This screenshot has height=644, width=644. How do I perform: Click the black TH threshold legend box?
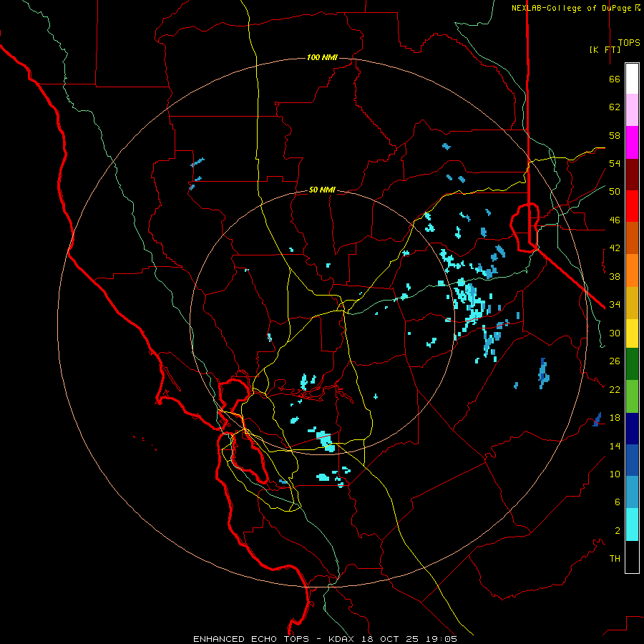pos(632,557)
